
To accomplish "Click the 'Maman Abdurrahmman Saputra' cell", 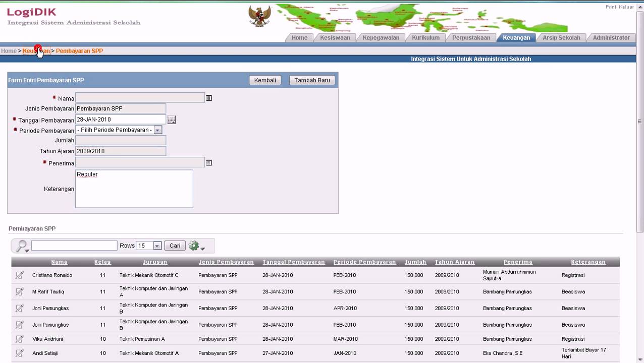I will 509,275.
